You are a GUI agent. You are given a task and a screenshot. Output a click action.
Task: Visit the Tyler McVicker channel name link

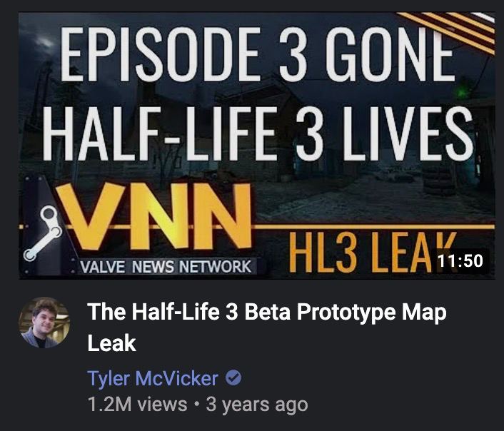tap(153, 378)
